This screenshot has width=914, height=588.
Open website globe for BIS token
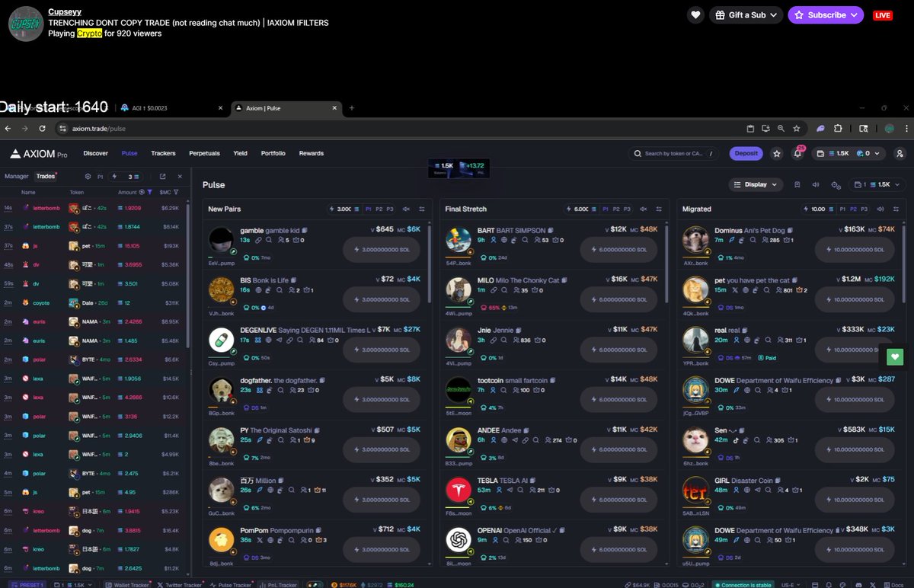pos(259,290)
